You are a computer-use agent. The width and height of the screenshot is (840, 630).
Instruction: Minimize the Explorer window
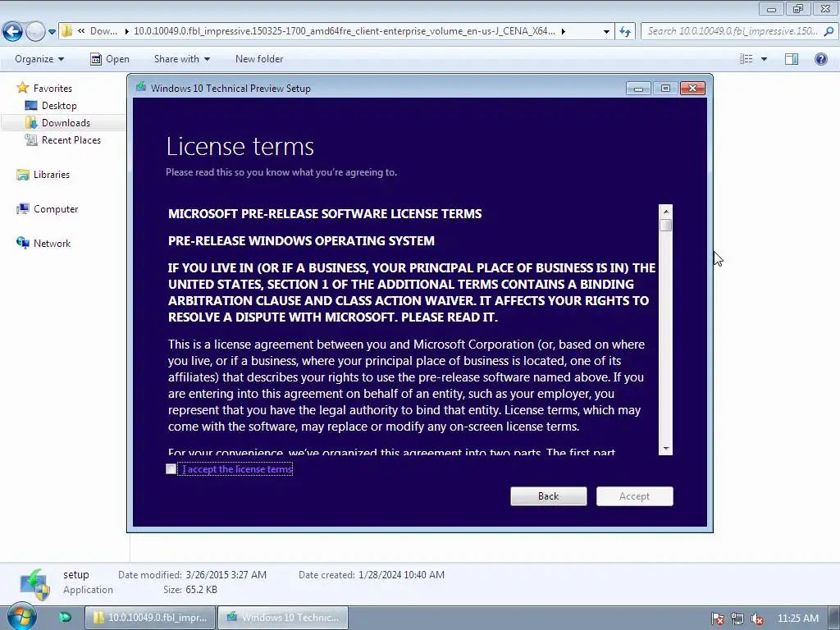click(x=771, y=8)
